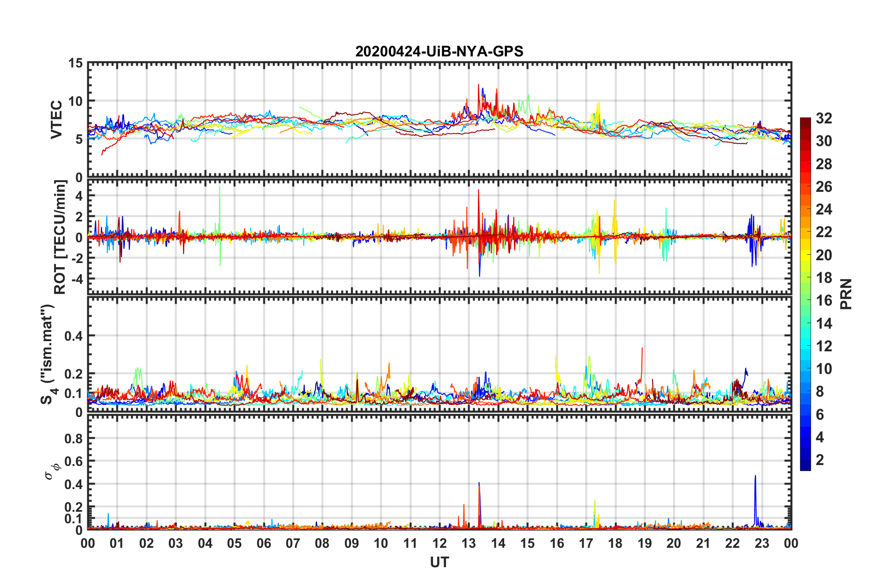The width and height of the screenshot is (879, 588).
Task: Select ROT axis tick value 4
Action: click(x=79, y=196)
